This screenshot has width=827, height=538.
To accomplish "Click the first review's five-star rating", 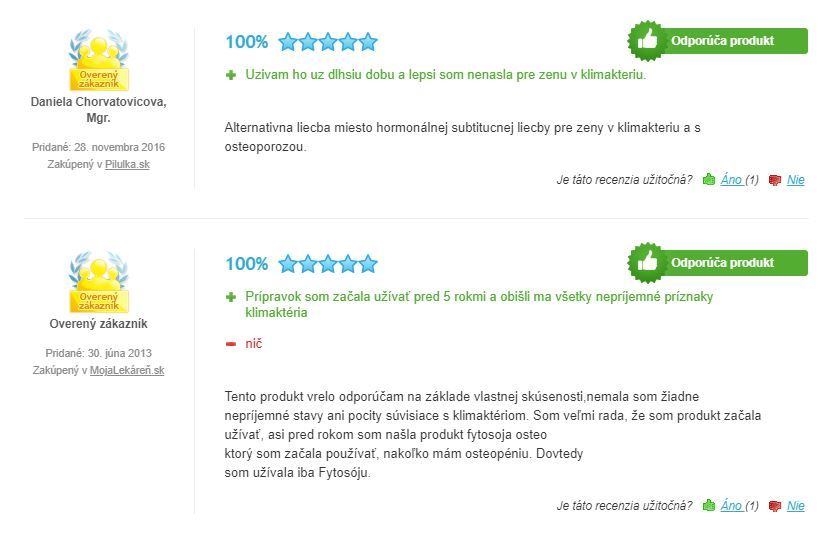I will (x=328, y=42).
